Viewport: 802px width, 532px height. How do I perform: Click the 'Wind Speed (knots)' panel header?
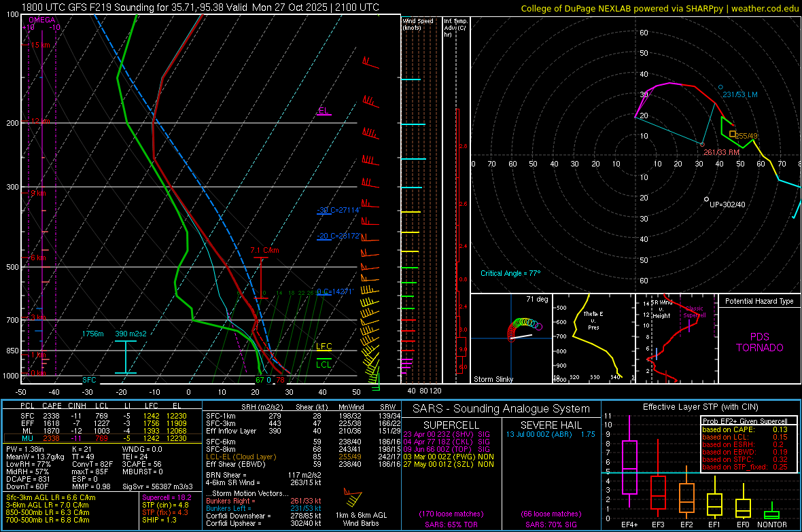[x=418, y=24]
